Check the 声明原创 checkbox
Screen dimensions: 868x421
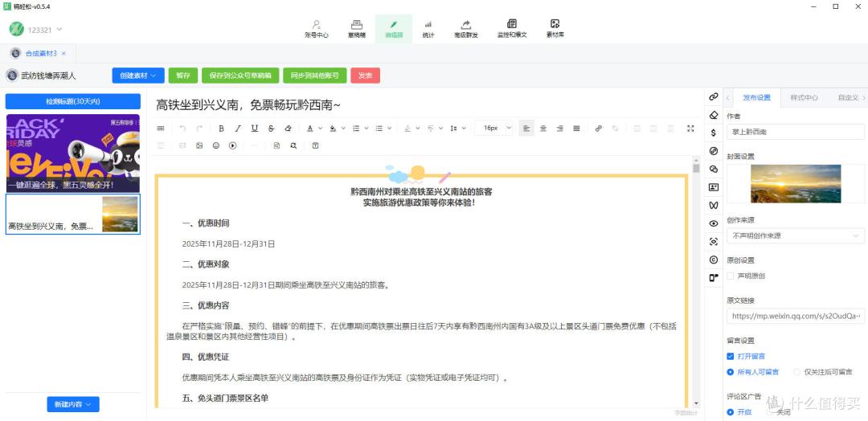point(730,276)
